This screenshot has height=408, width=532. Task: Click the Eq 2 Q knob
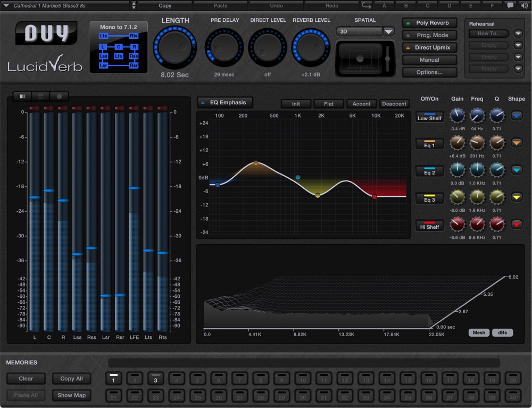tap(497, 170)
